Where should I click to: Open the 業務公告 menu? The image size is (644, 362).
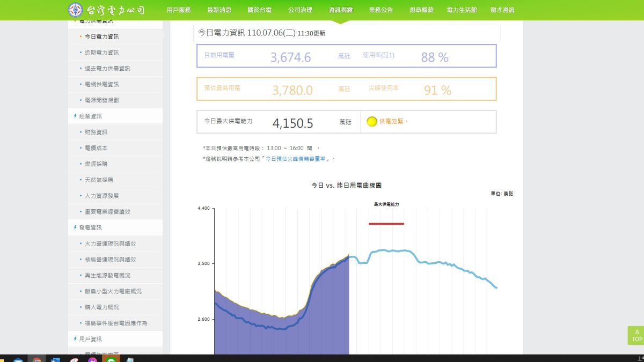pos(381,10)
